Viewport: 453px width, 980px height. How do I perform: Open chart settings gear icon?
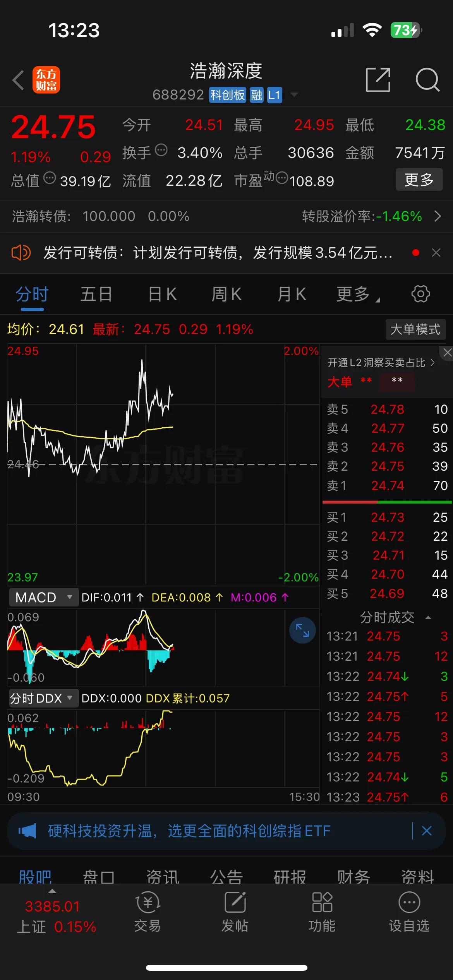pos(421,294)
